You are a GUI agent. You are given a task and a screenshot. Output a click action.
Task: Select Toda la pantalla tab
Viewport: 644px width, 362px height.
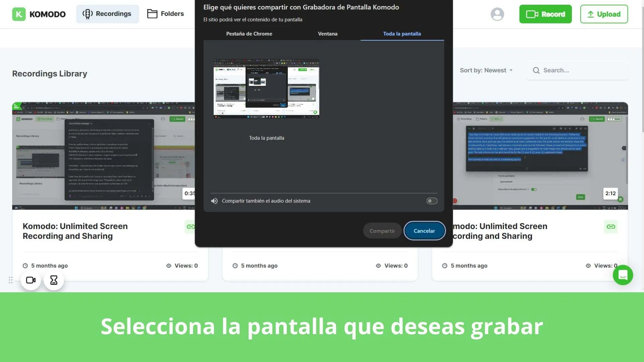(x=401, y=34)
